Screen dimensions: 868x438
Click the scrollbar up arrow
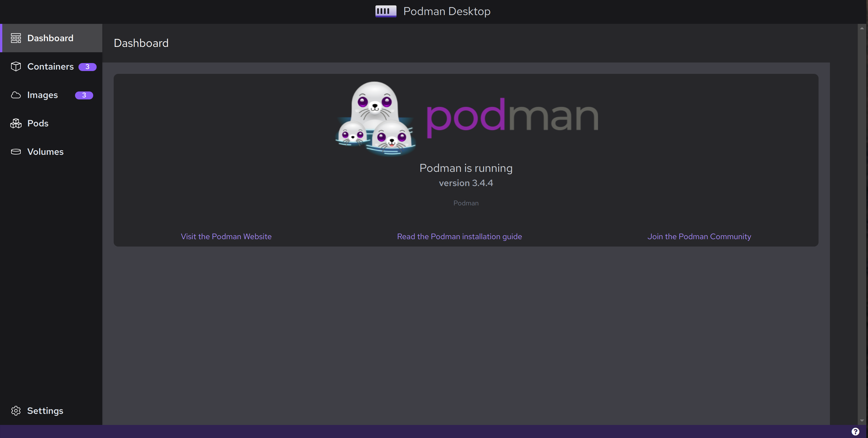coord(862,28)
